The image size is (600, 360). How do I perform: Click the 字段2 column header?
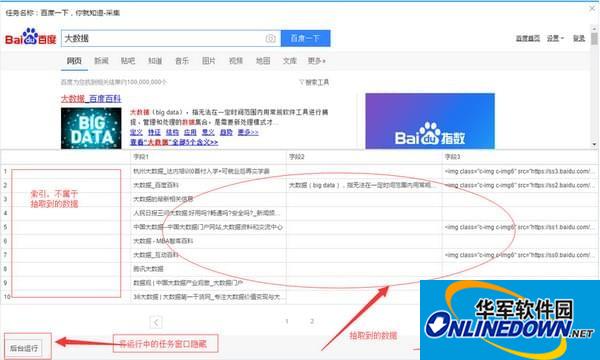coord(364,157)
